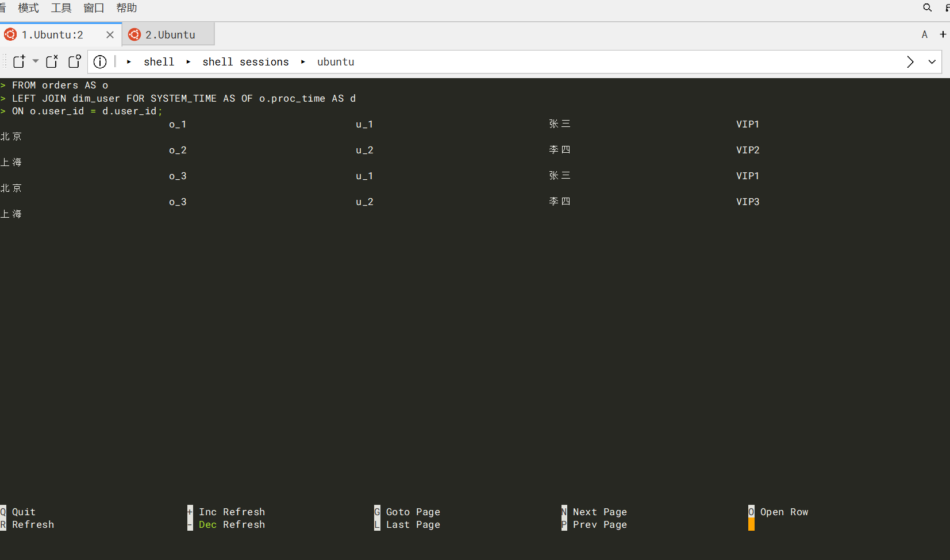Switch to the 2.Ubuntu tab
Image resolution: width=950 pixels, height=560 pixels.
point(170,35)
